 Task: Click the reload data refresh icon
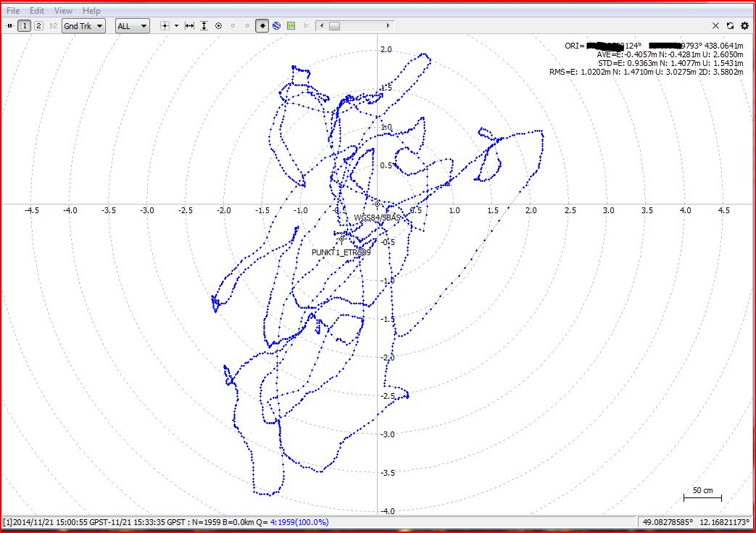[x=730, y=26]
